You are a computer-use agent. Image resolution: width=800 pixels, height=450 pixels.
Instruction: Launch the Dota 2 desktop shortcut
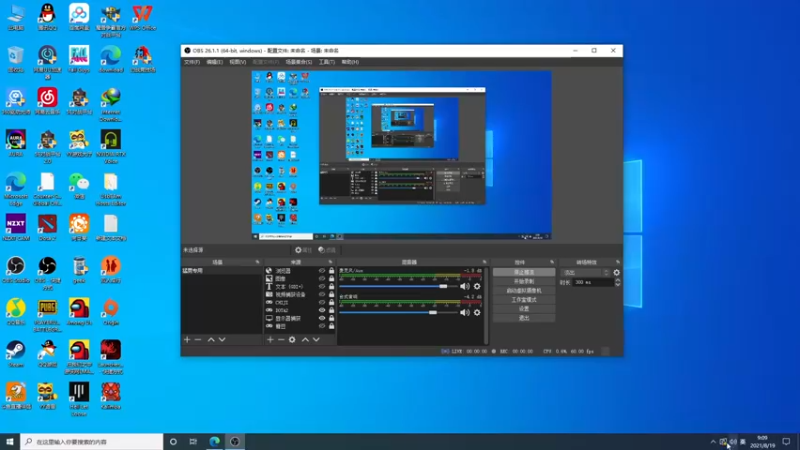coord(47,228)
